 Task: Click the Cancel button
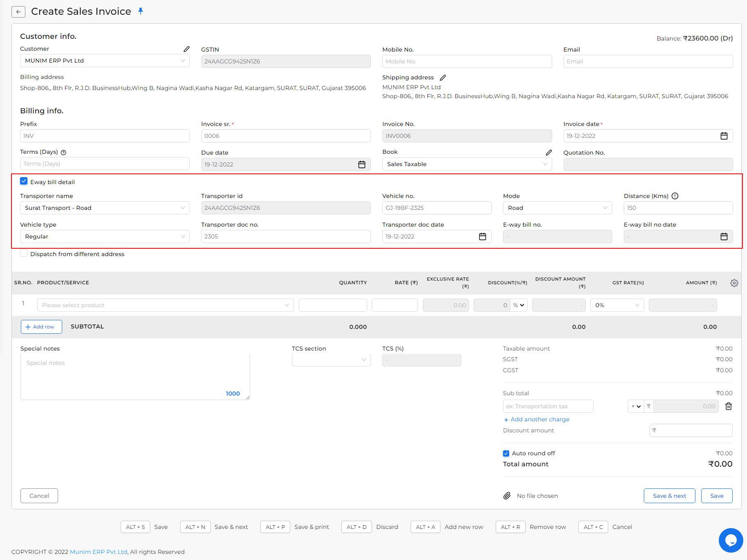click(x=39, y=496)
